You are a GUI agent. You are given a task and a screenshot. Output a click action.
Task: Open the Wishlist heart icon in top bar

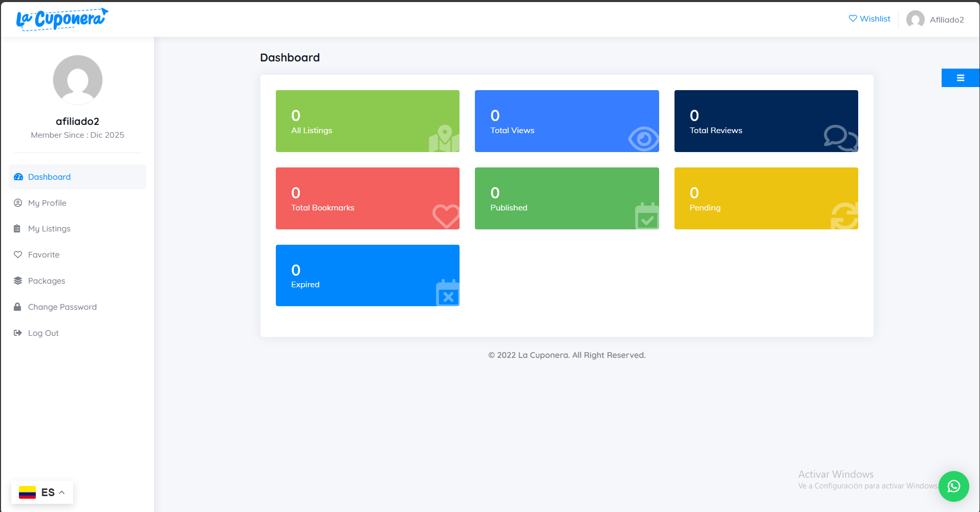click(853, 18)
